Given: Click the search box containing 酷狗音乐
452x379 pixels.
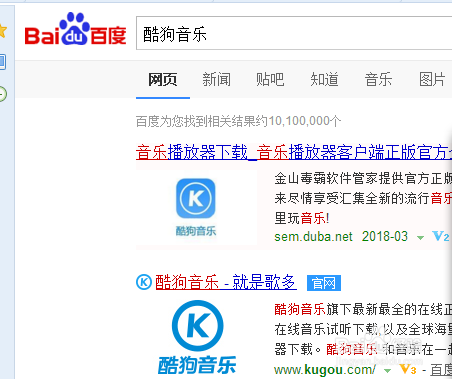Looking at the screenshot, I should [x=294, y=33].
